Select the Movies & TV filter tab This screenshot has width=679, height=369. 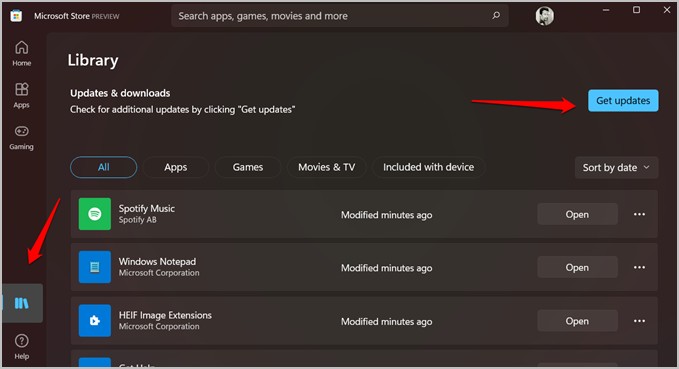[327, 167]
